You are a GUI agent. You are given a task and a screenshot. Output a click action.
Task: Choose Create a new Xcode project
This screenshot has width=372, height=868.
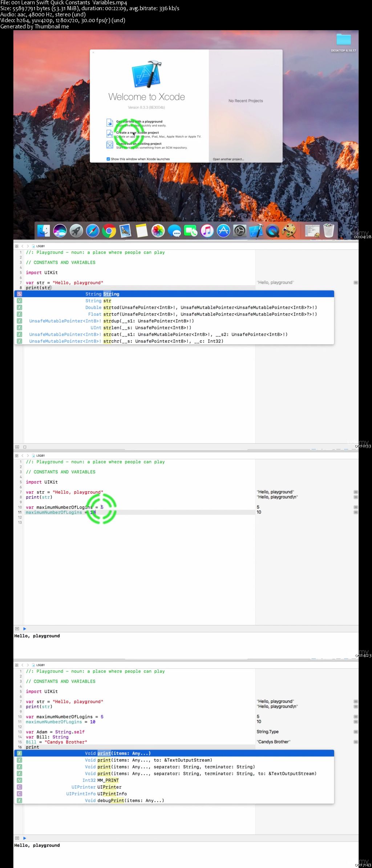(137, 133)
